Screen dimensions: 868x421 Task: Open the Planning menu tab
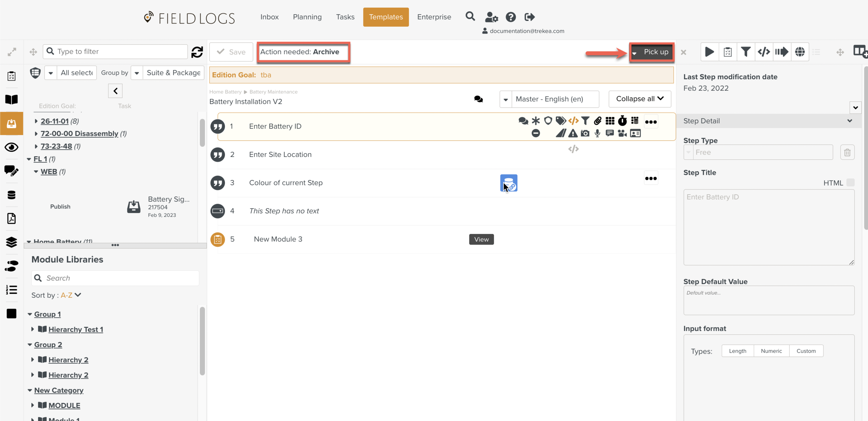(x=307, y=17)
